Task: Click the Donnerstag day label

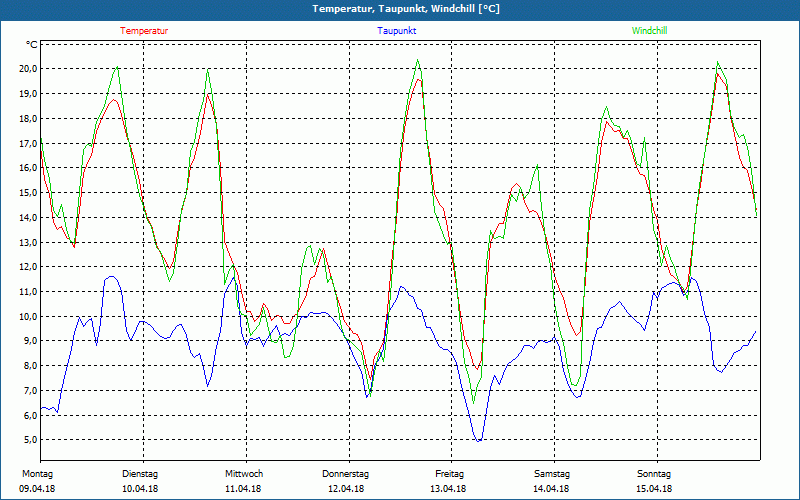Action: [345, 474]
